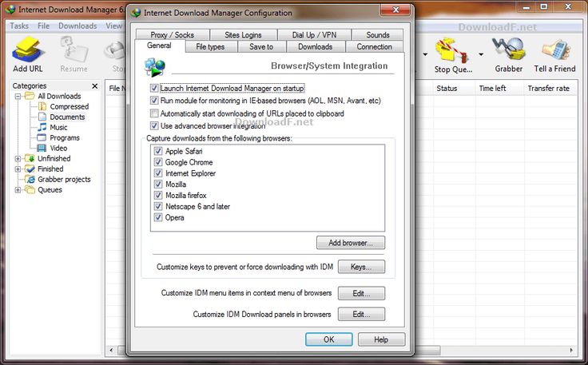Click the All Downloads folder icon
The height and width of the screenshot is (365, 588).
(x=30, y=96)
